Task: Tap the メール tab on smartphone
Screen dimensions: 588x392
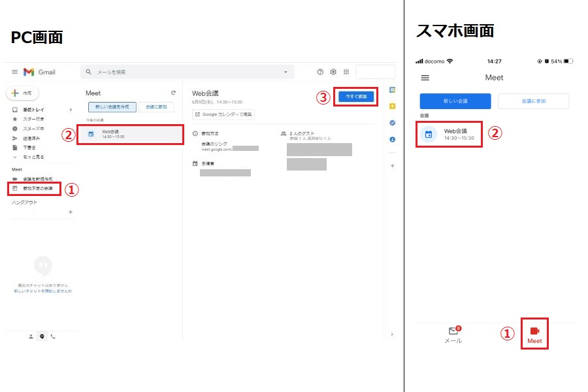Action: coord(453,335)
